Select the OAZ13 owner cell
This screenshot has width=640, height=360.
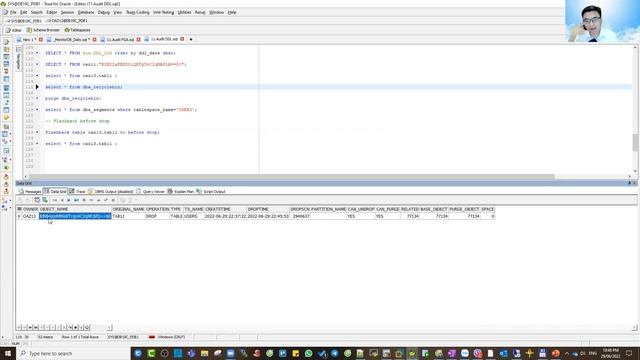[30, 216]
